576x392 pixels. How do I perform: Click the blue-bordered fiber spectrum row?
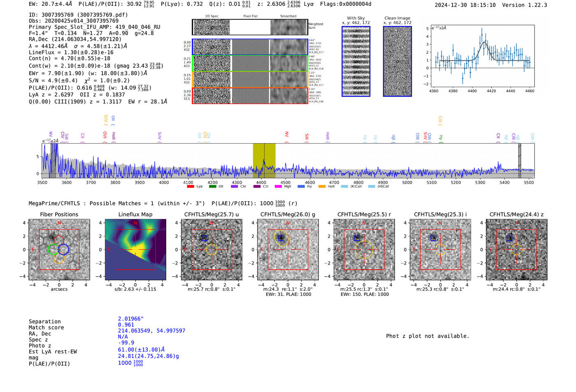250,47
